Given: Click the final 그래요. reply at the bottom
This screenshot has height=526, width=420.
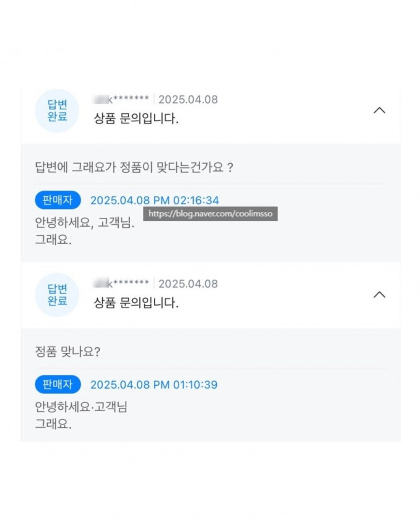Looking at the screenshot, I should (x=53, y=424).
